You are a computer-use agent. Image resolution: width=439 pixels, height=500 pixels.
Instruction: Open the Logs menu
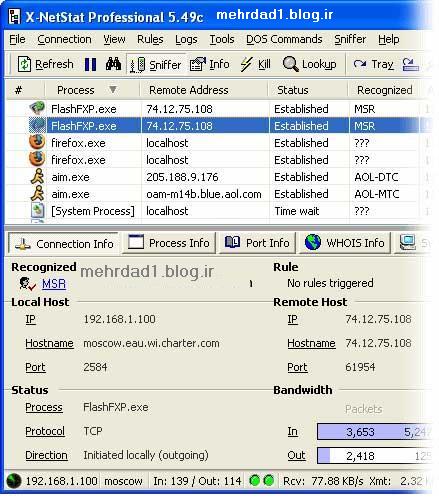pos(186,39)
